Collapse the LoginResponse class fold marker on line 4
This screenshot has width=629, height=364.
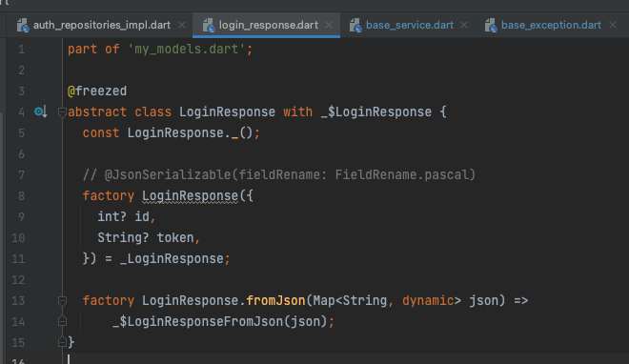coord(62,111)
